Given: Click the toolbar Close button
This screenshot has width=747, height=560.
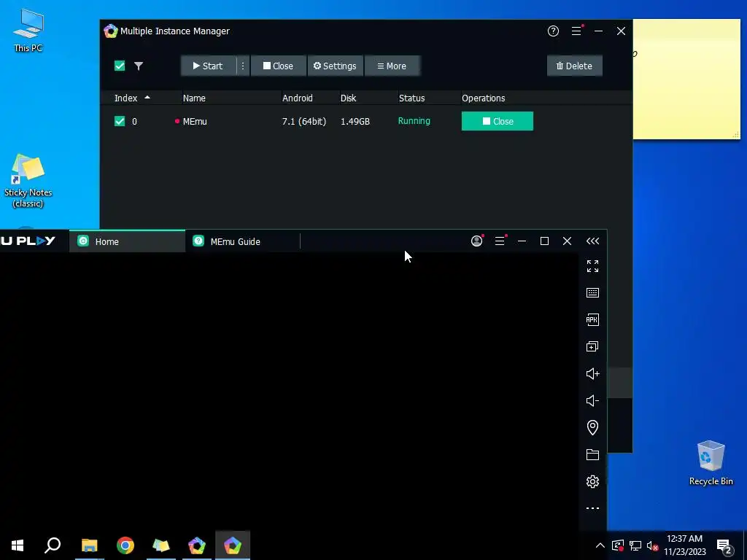Looking at the screenshot, I should [278, 66].
